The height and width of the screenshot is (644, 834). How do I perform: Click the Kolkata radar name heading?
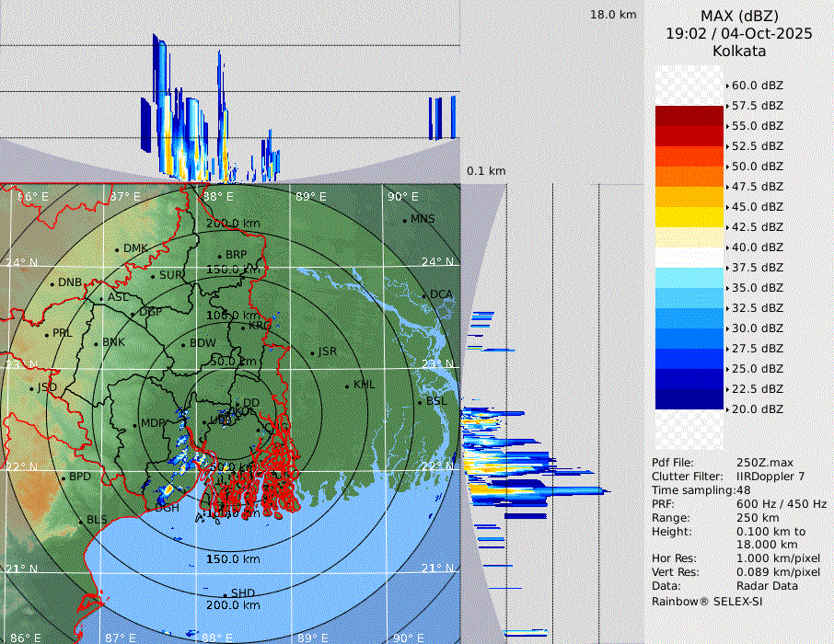739,52
